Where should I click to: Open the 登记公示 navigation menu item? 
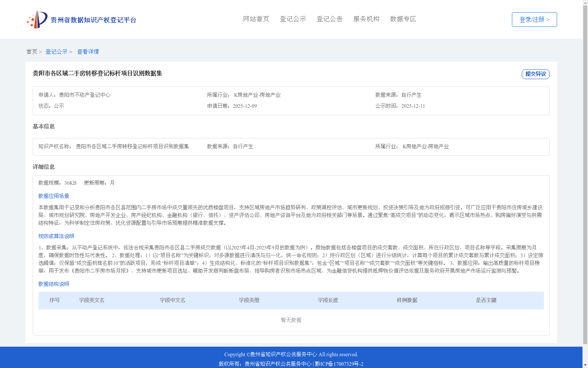pyautogui.click(x=293, y=19)
